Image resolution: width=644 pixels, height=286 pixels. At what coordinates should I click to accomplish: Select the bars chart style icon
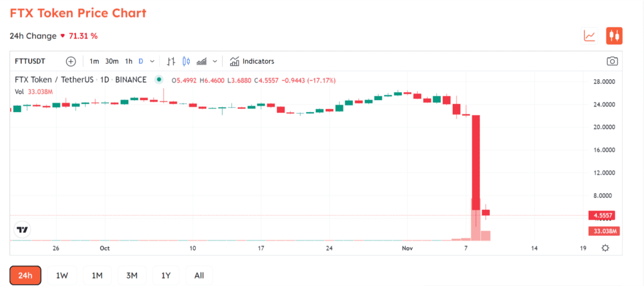click(x=171, y=61)
